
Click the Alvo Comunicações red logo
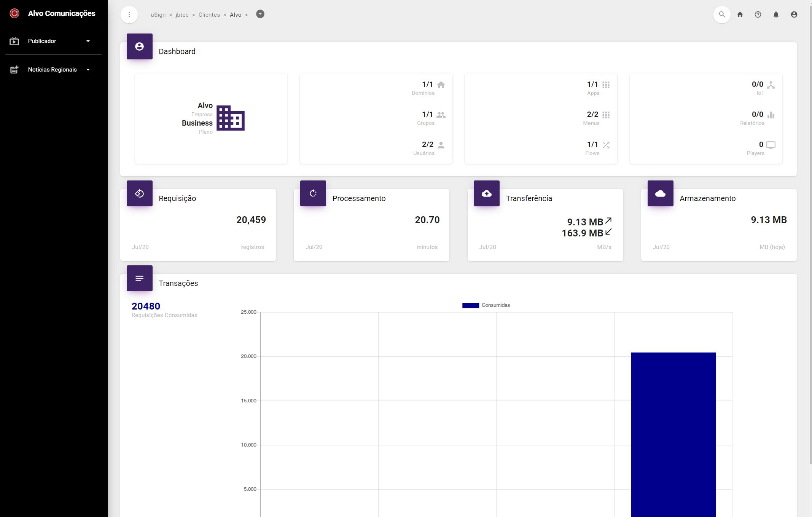point(14,13)
